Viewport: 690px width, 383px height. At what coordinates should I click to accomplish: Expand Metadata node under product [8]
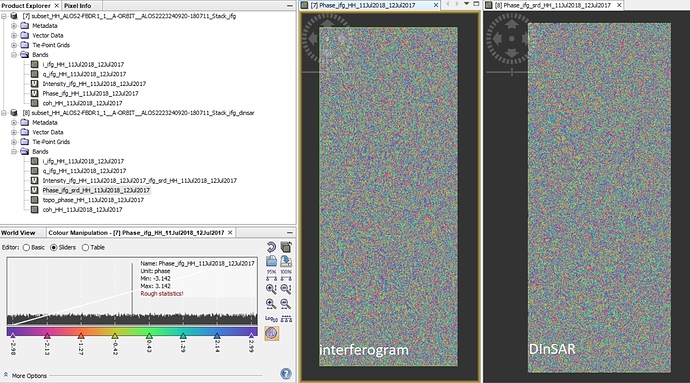click(x=14, y=122)
